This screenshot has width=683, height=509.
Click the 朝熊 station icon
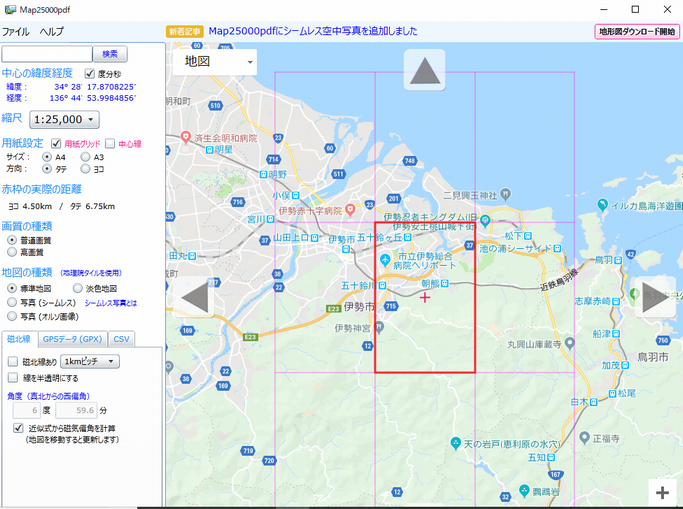444,283
